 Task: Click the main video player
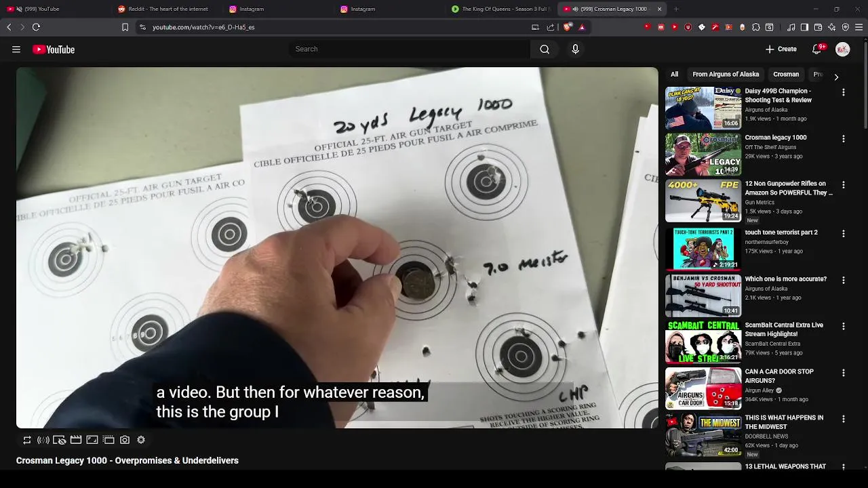coord(337,247)
